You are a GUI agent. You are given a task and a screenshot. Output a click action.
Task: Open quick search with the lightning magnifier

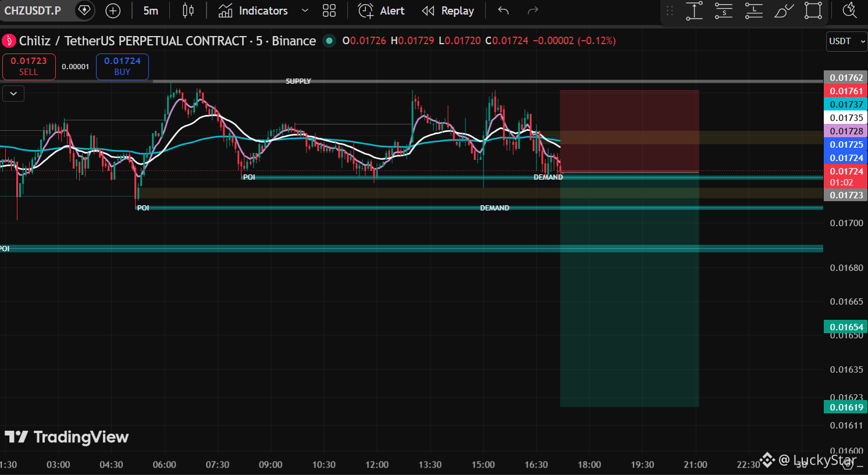[850, 10]
